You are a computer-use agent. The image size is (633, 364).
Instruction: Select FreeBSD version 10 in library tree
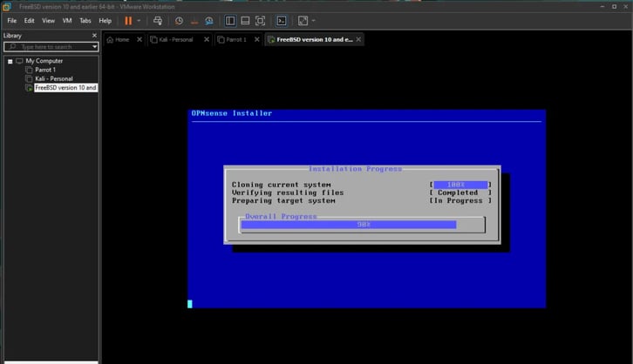[x=65, y=87]
